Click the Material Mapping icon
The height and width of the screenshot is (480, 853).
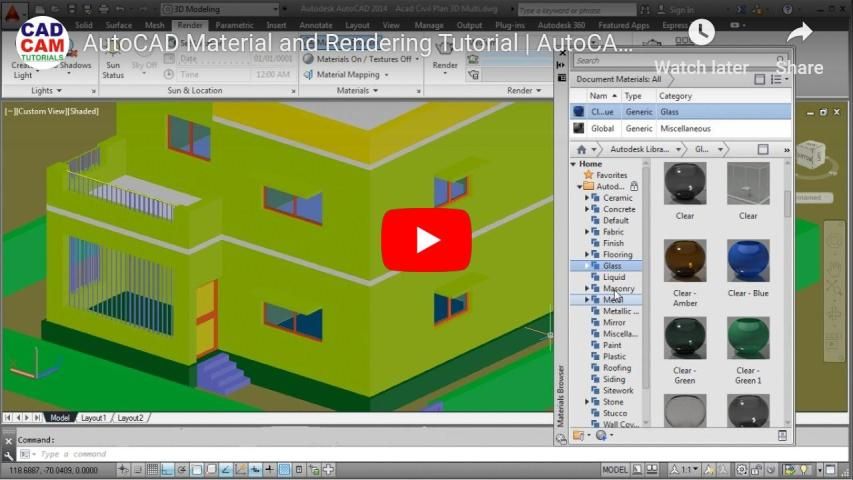[309, 75]
